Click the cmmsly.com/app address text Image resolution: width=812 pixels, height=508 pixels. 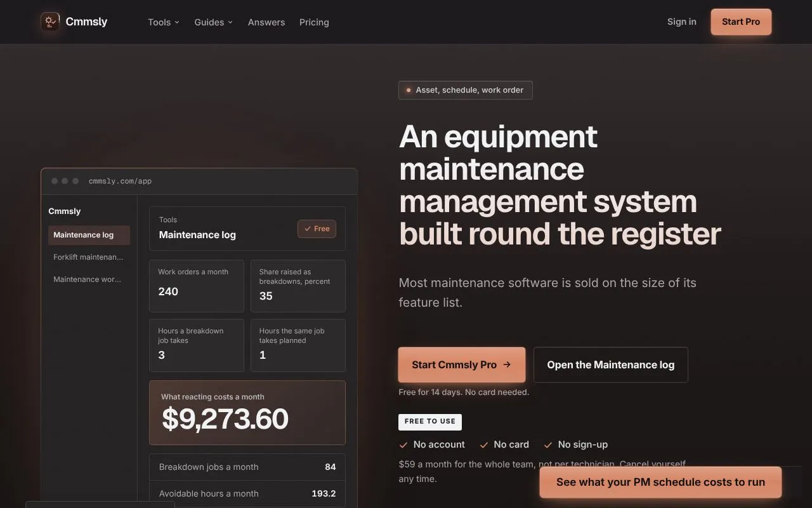pyautogui.click(x=120, y=181)
